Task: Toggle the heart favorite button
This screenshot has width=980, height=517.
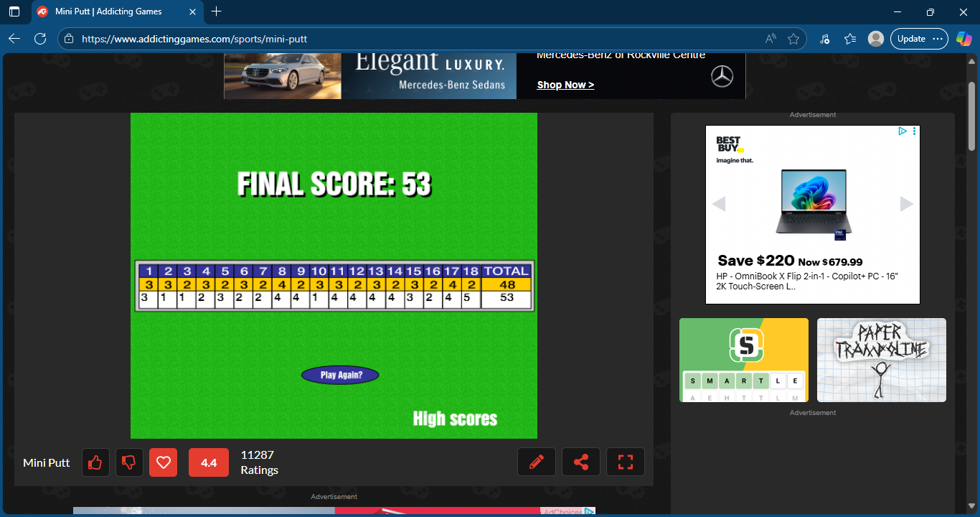Action: coord(163,462)
